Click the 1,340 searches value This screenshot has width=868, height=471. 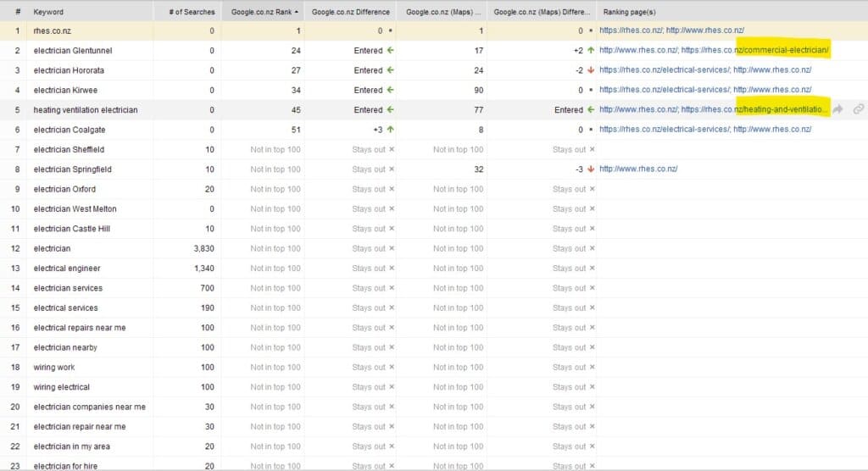tap(203, 269)
